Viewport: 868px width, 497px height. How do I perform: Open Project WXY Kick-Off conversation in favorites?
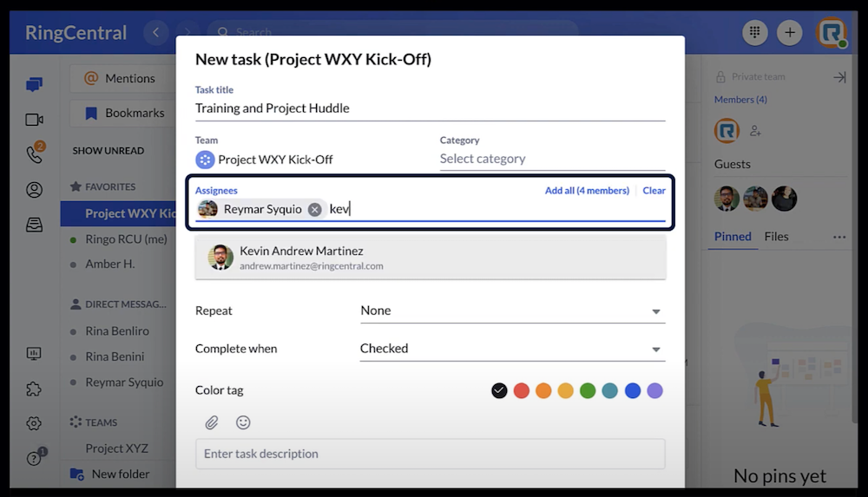[118, 213]
